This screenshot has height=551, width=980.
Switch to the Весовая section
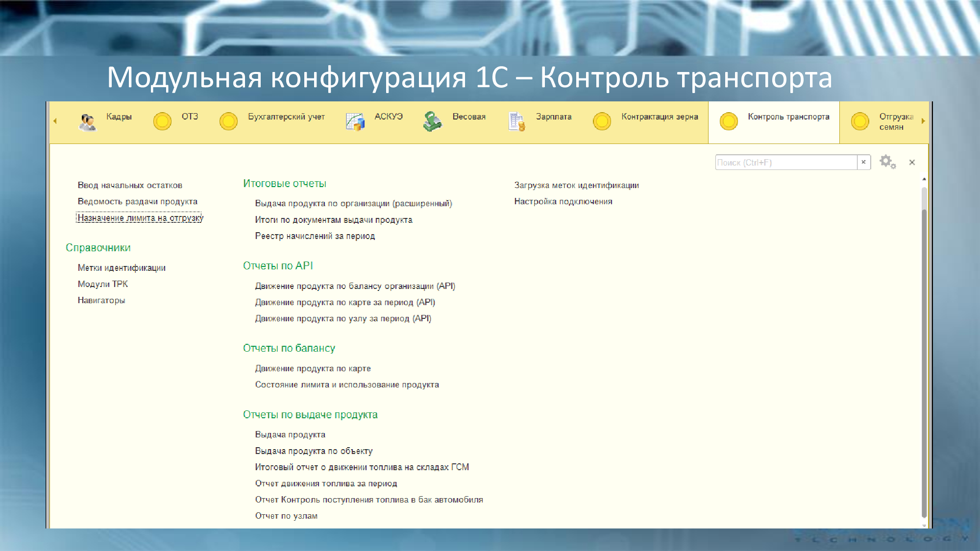[469, 117]
